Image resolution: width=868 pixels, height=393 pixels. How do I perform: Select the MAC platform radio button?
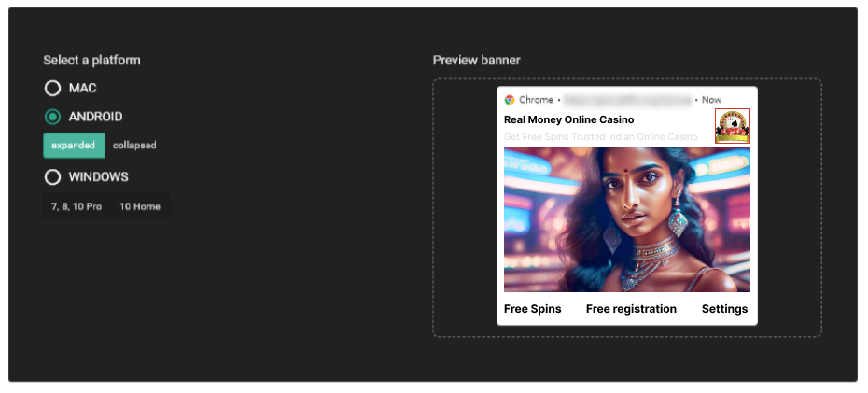click(x=52, y=88)
